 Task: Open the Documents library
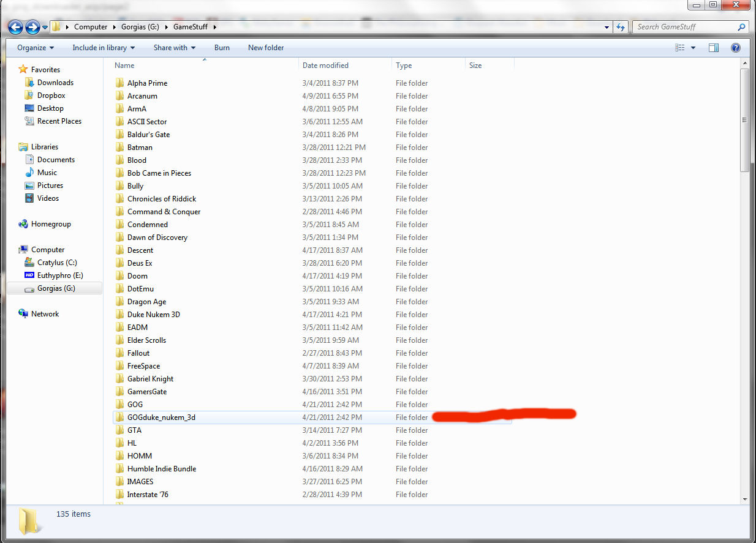[x=56, y=160]
